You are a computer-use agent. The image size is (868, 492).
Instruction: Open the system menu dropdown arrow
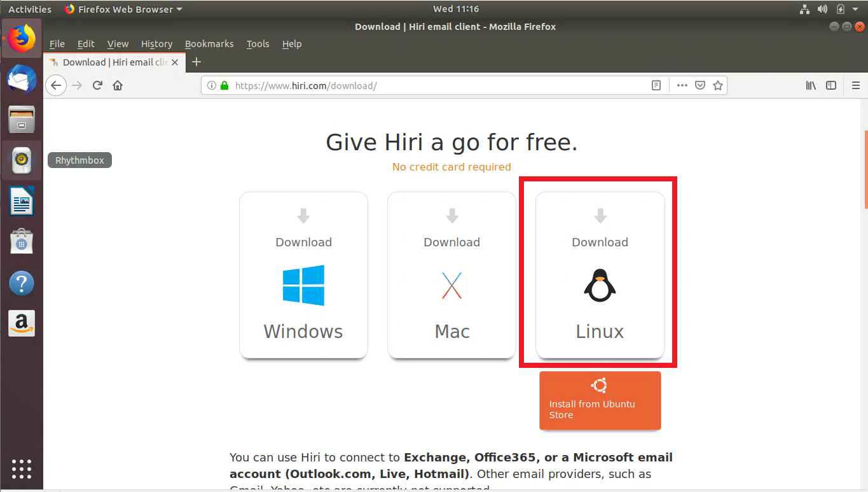click(855, 9)
